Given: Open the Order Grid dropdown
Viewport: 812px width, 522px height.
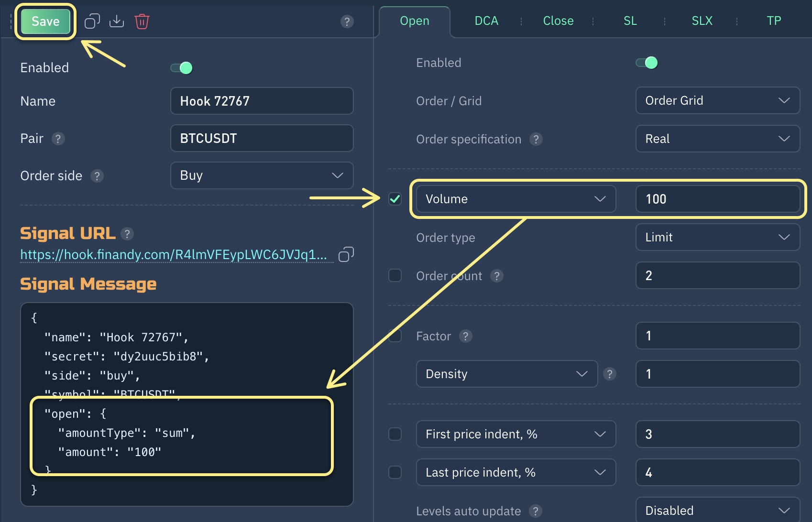Looking at the screenshot, I should 717,100.
